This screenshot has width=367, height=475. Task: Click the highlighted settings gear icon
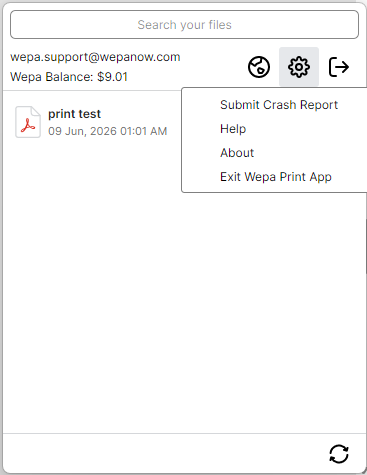tap(299, 67)
